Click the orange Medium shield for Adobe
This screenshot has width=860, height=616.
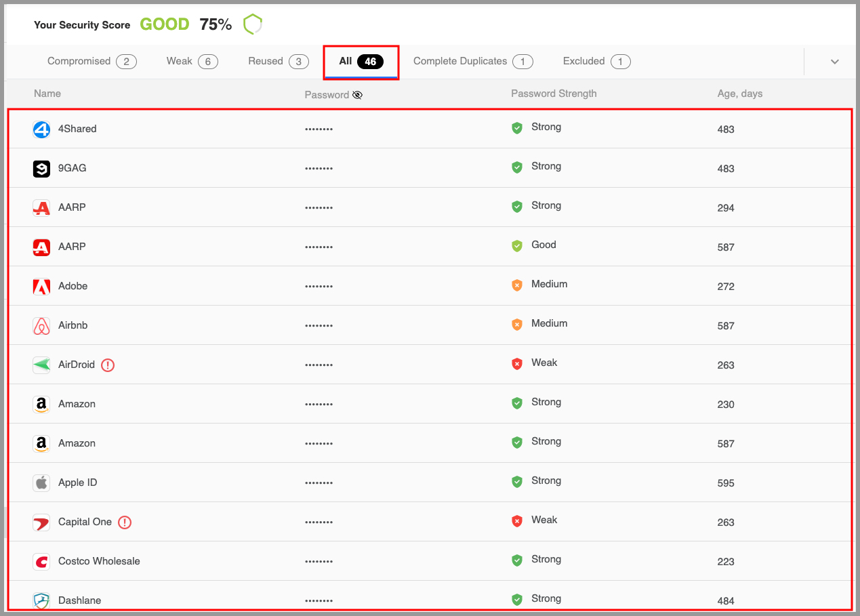517,285
